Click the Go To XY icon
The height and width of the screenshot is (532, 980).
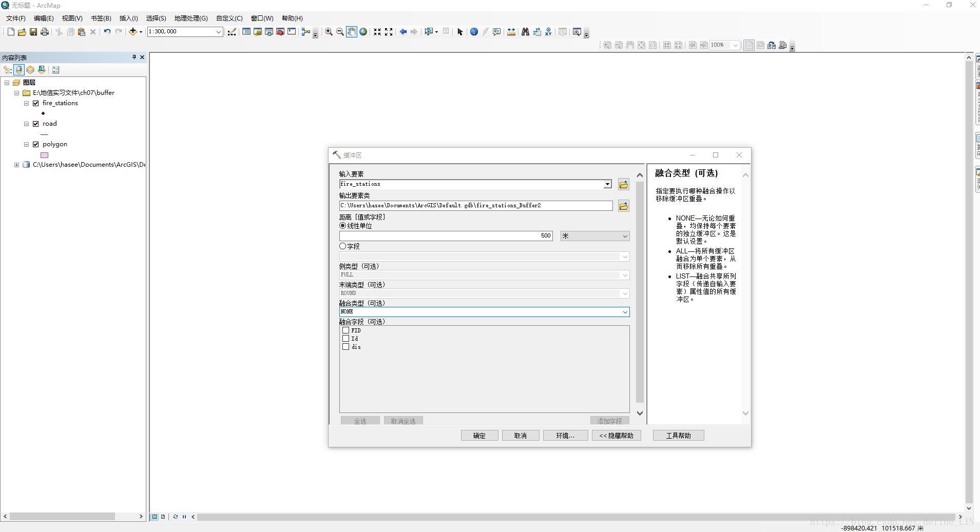point(548,32)
